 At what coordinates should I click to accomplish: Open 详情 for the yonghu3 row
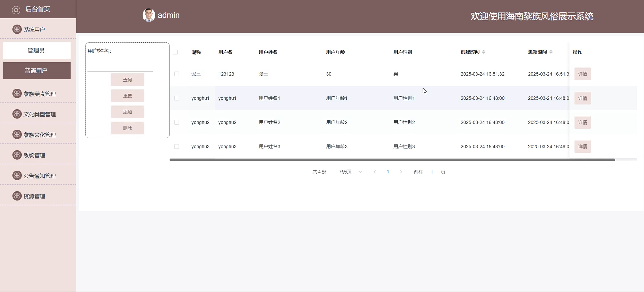pos(582,146)
